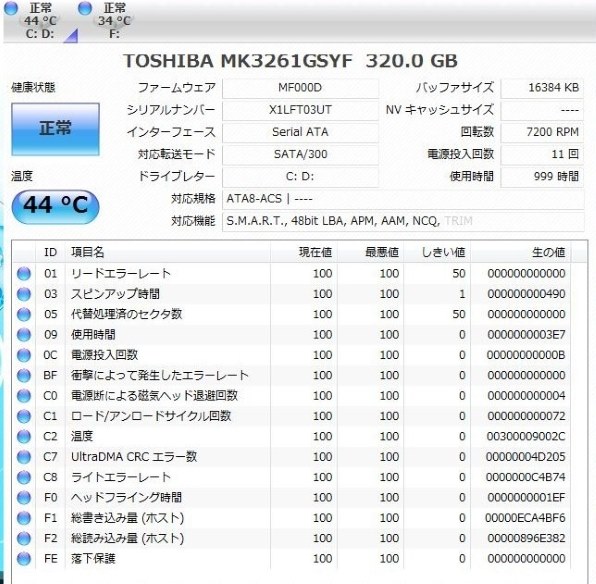The height and width of the screenshot is (584, 596).
Task: Click the status icon for ID C2
Action: pyautogui.click(x=24, y=436)
